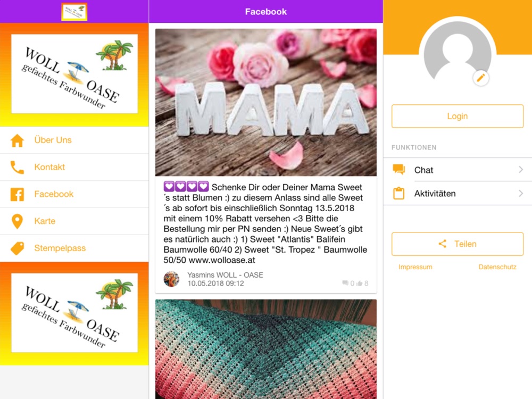Open the Über Uns menu item
Viewport: 532px width, 399px height.
point(74,140)
